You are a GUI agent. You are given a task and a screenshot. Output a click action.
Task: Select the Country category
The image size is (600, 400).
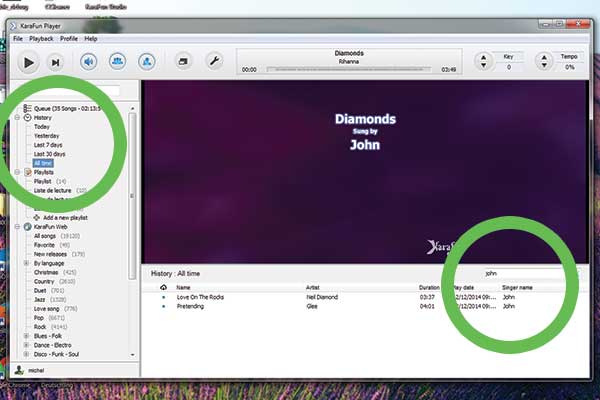pos(54,281)
